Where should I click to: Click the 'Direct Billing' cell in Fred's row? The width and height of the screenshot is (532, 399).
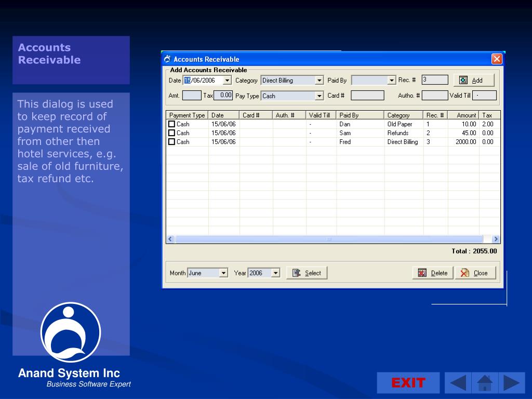[x=403, y=141]
